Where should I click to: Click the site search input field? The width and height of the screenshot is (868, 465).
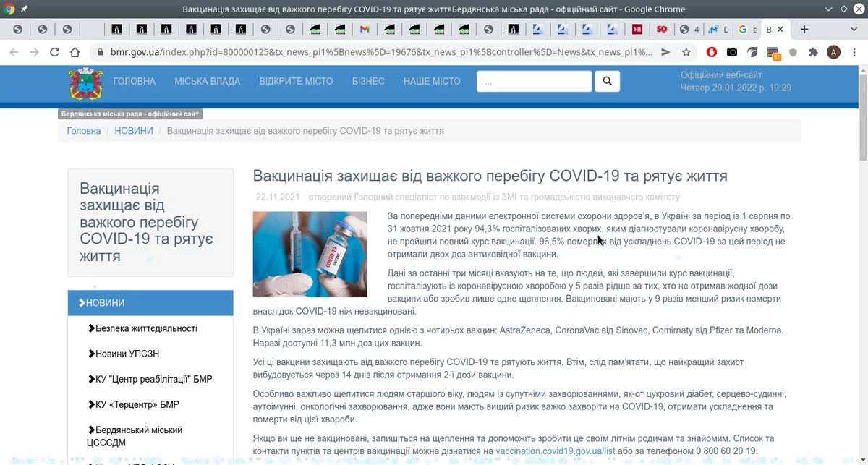(534, 82)
